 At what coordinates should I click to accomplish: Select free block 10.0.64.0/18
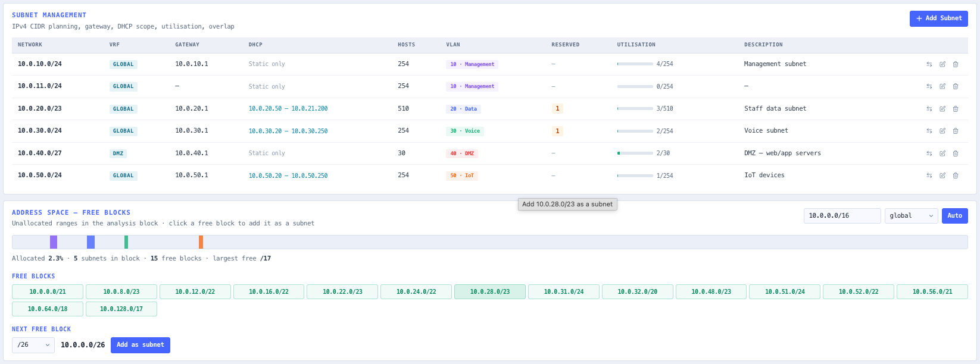pos(48,309)
